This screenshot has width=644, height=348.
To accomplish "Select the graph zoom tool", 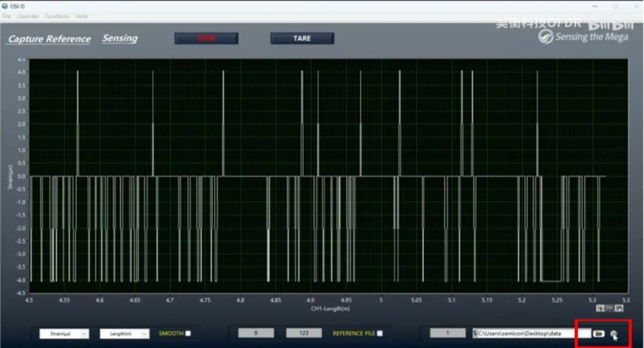I will (x=609, y=308).
